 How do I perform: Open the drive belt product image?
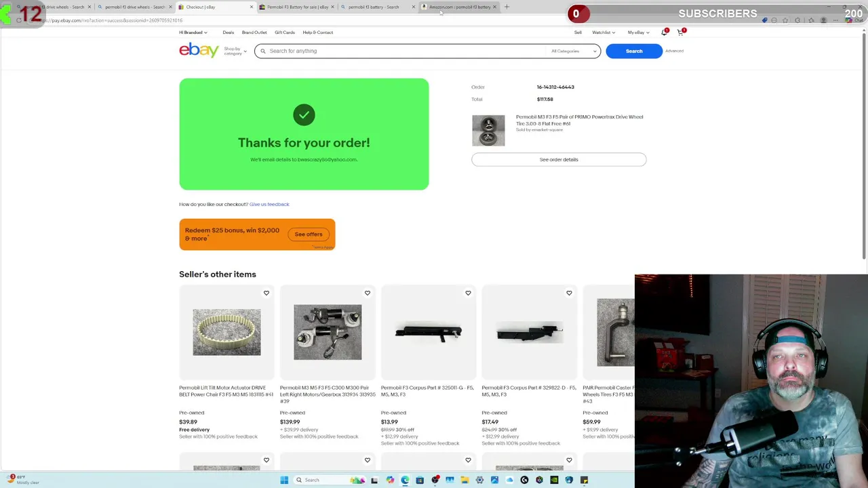click(x=226, y=332)
